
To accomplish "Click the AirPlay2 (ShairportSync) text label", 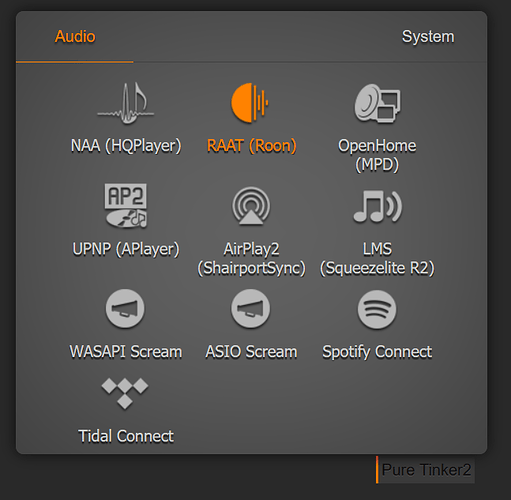I will coord(251,259).
